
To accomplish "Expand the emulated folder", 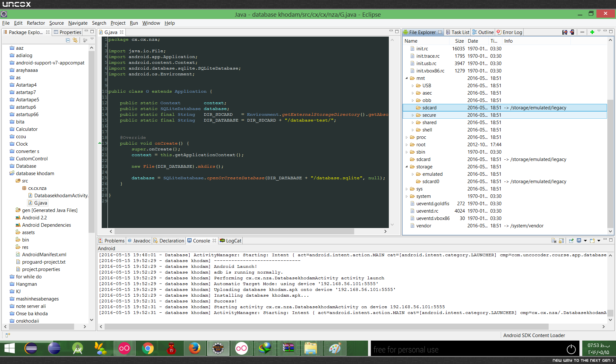I will 413,174.
